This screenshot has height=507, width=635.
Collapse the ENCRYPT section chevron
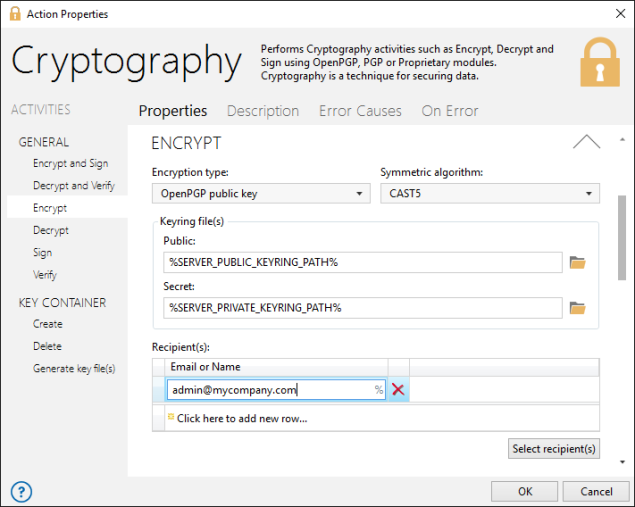(586, 142)
